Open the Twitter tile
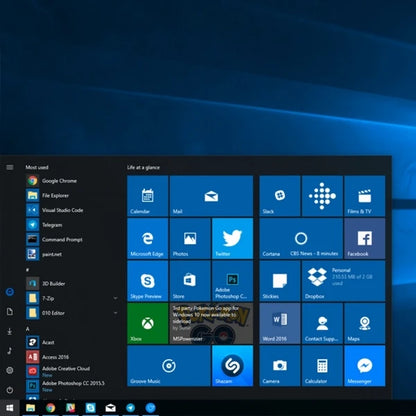 232,238
